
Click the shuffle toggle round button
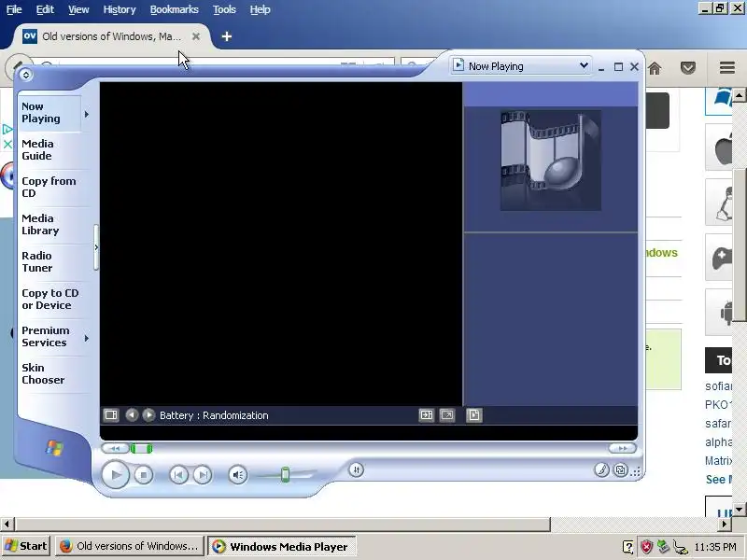[357, 470]
